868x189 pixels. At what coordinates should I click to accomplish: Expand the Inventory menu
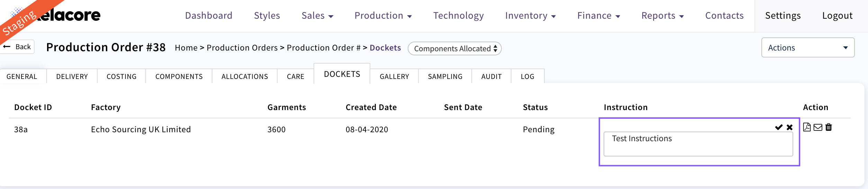point(530,16)
